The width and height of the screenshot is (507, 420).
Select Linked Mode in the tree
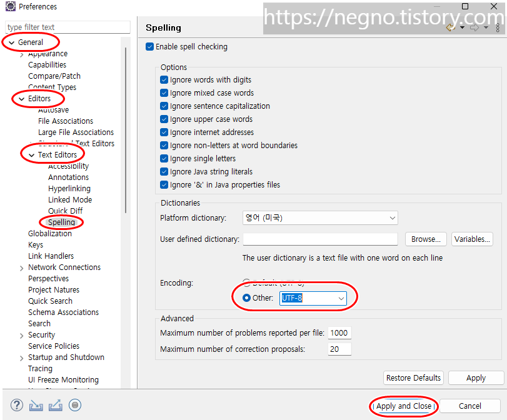tap(70, 199)
